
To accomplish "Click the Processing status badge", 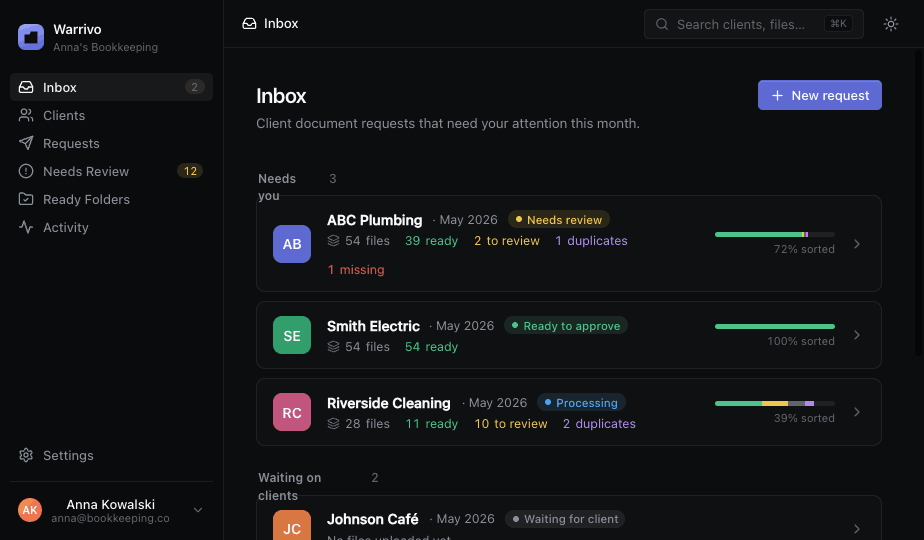I will (x=581, y=403).
